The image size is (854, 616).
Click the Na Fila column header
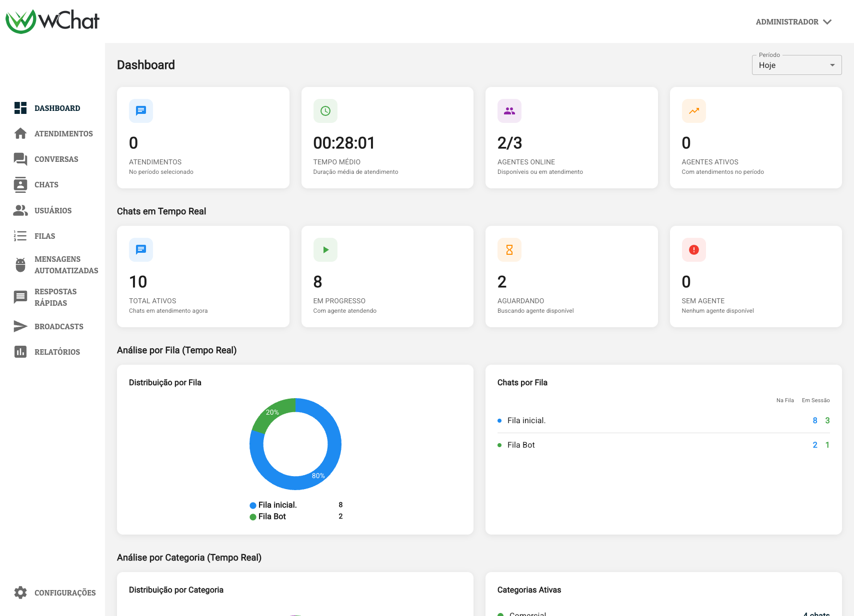(785, 400)
